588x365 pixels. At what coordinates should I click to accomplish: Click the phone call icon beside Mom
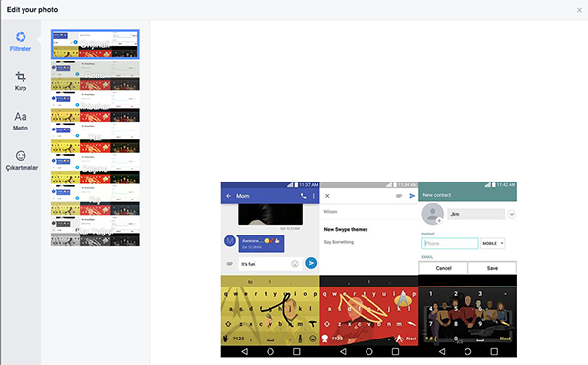tap(303, 196)
